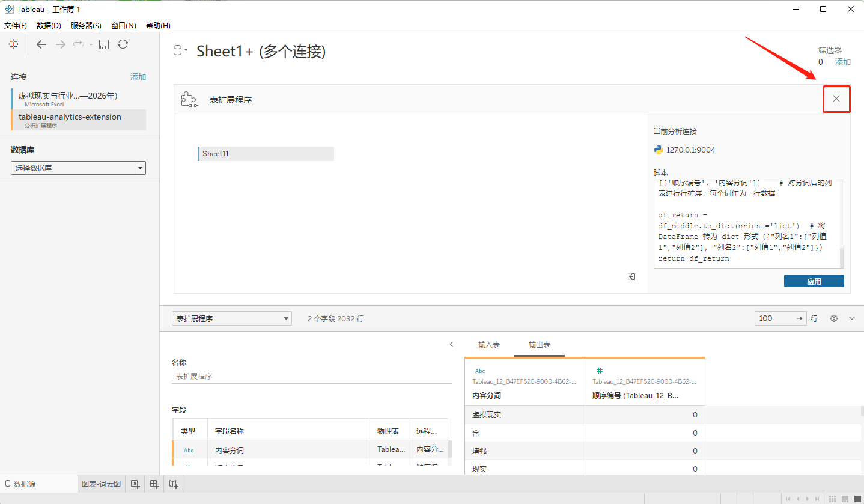
Task: Click the Abc type icon of 内容分词 column
Action: [x=480, y=371]
